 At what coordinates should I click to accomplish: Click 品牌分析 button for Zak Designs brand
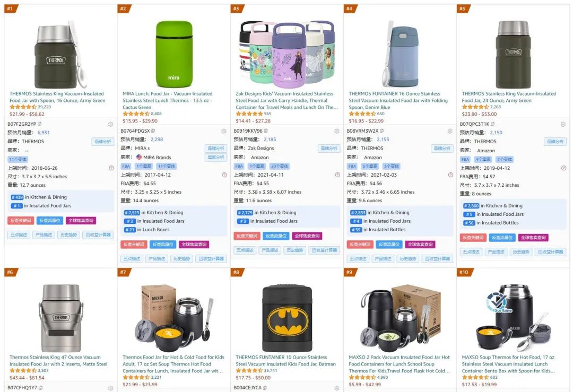coord(329,149)
